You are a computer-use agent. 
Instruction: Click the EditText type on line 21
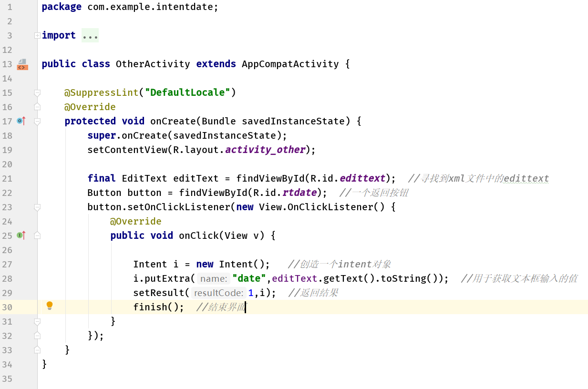click(x=144, y=178)
